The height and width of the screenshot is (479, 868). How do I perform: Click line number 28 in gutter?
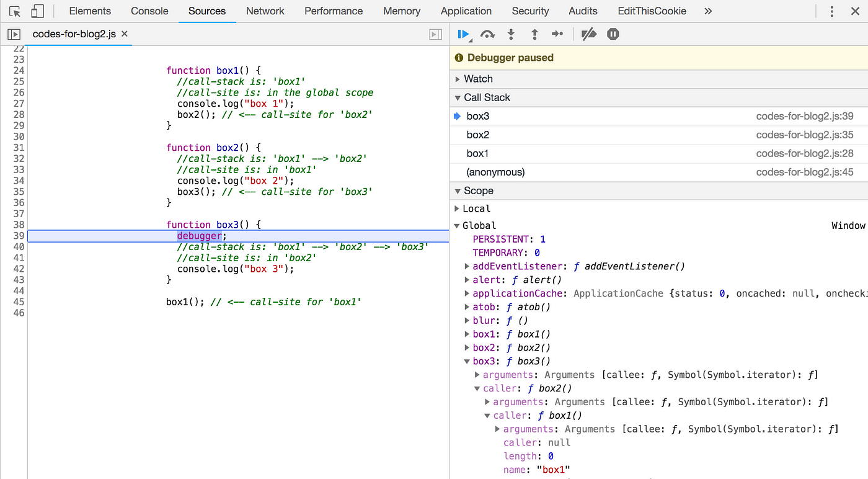click(x=18, y=115)
